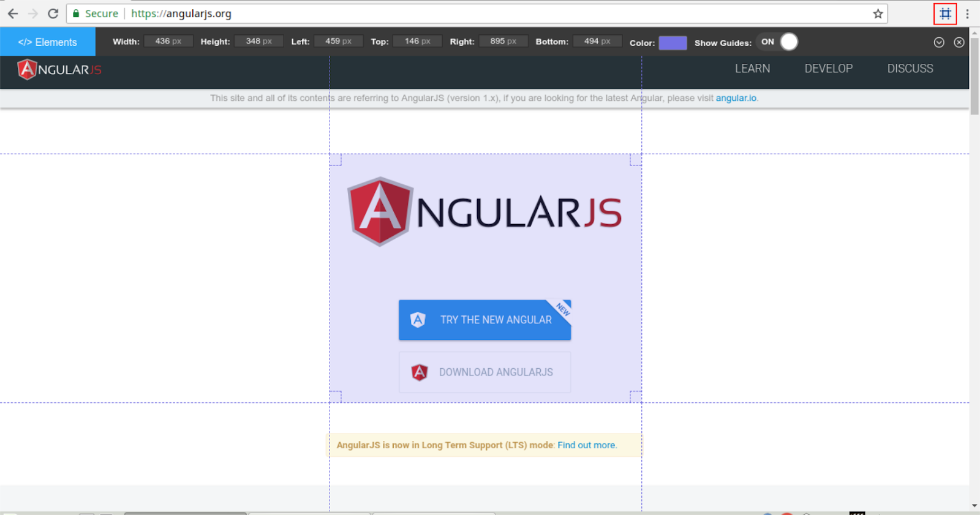980x515 pixels.
Task: Click the browser back arrow
Action: click(x=13, y=13)
